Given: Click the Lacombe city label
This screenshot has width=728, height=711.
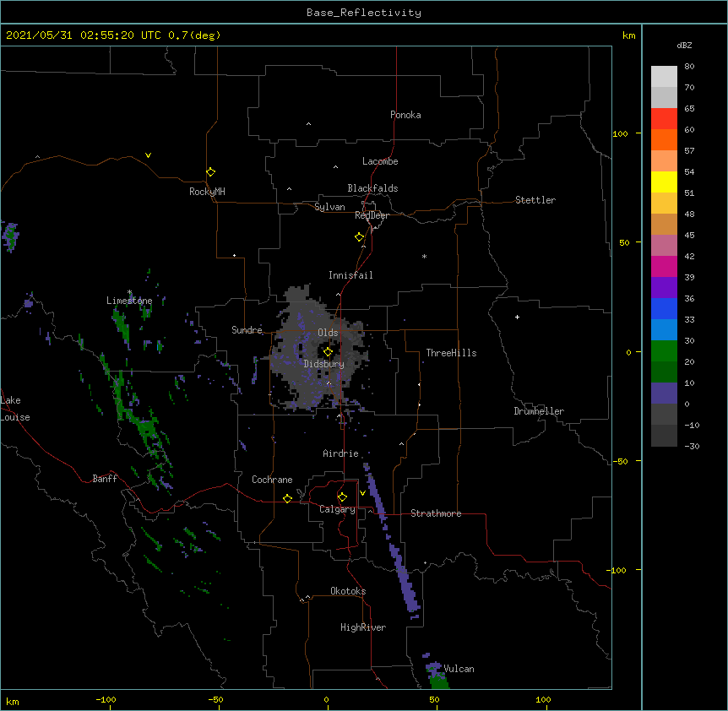Looking at the screenshot, I should pyautogui.click(x=380, y=161).
